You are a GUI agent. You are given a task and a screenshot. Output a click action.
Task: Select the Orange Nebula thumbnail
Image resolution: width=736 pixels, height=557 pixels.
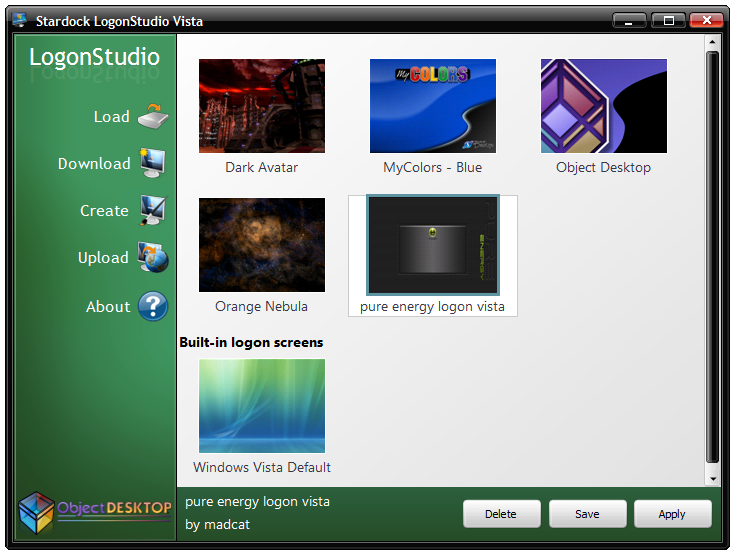click(262, 244)
